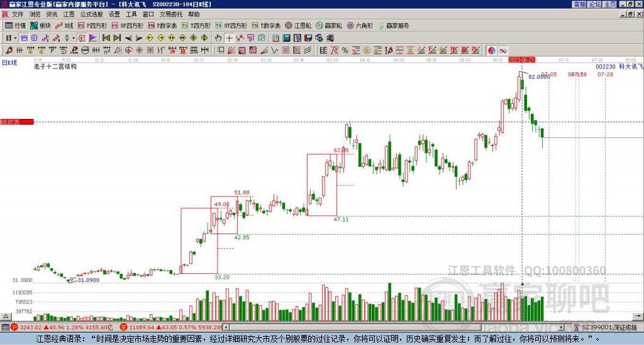Click the 论坛 forum button
Image resolution: width=644 pixels, height=345 pixels.
click(x=595, y=4)
